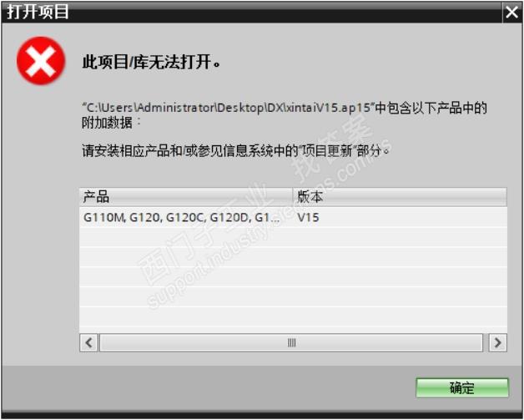Click the 打开项目 title bar

252,13
